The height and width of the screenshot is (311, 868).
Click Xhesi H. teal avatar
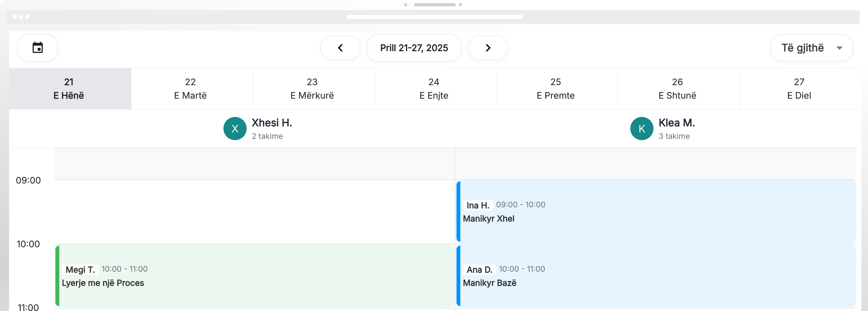click(235, 129)
